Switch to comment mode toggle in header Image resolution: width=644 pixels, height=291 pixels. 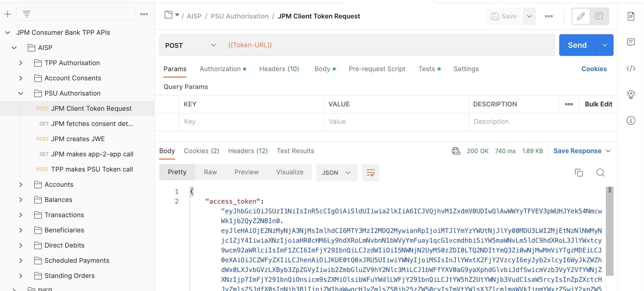tap(599, 16)
